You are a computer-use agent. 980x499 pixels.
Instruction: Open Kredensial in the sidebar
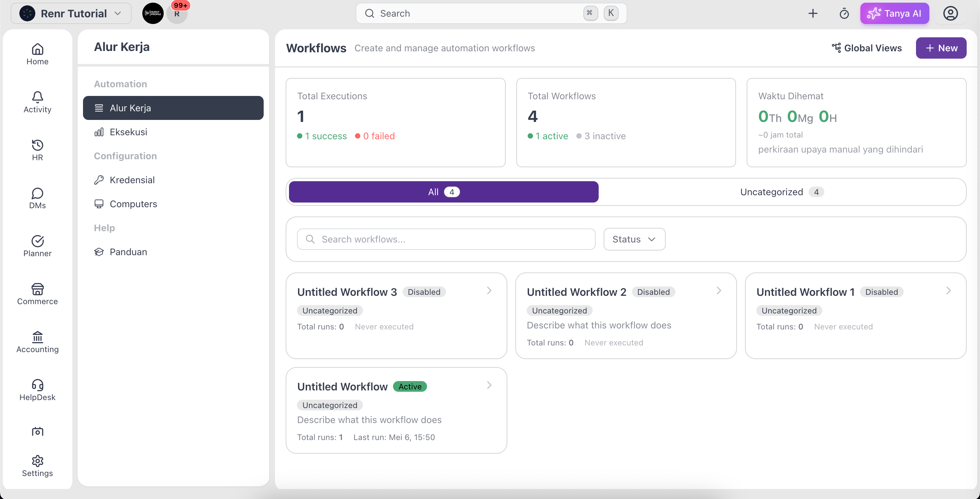pos(173,180)
